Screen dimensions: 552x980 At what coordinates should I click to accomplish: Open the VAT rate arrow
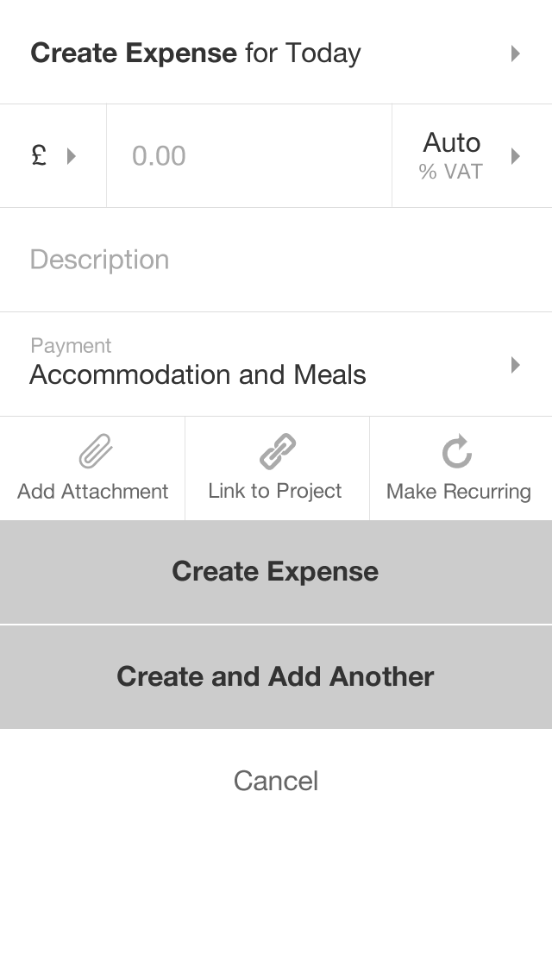click(515, 156)
